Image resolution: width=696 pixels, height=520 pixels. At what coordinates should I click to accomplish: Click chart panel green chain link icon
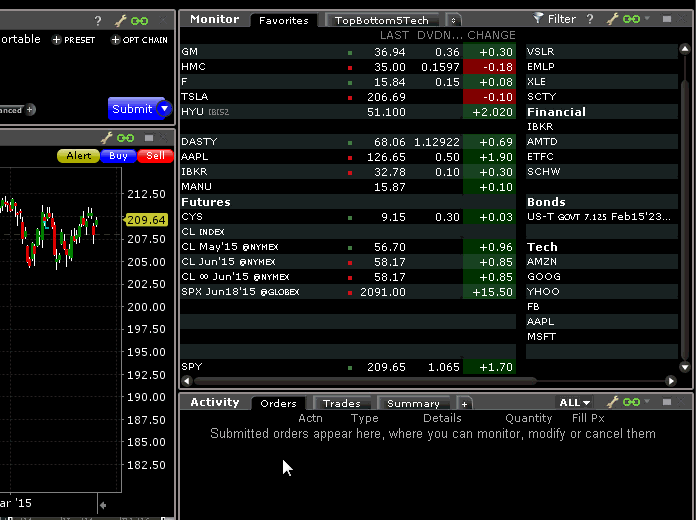coord(126,138)
